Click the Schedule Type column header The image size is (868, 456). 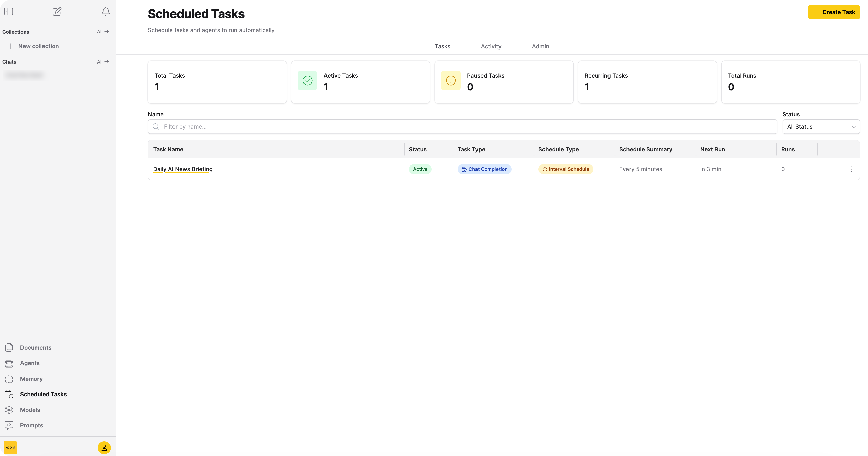tap(558, 149)
